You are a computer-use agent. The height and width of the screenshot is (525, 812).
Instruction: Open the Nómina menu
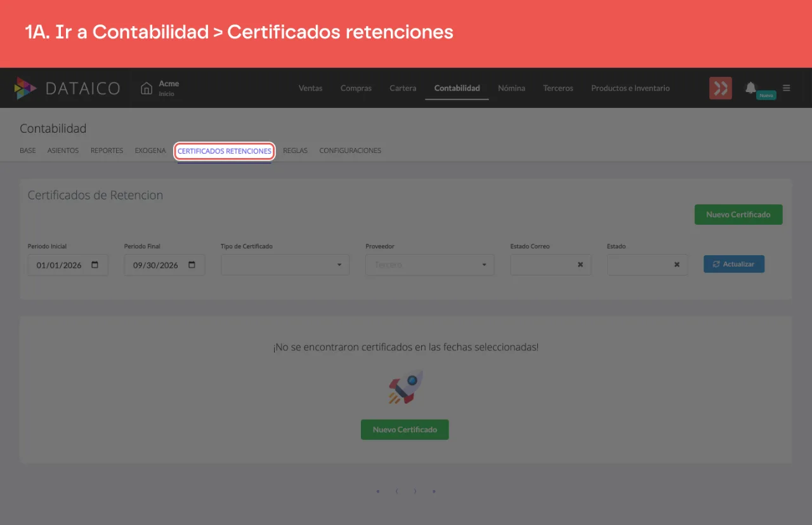pyautogui.click(x=511, y=88)
